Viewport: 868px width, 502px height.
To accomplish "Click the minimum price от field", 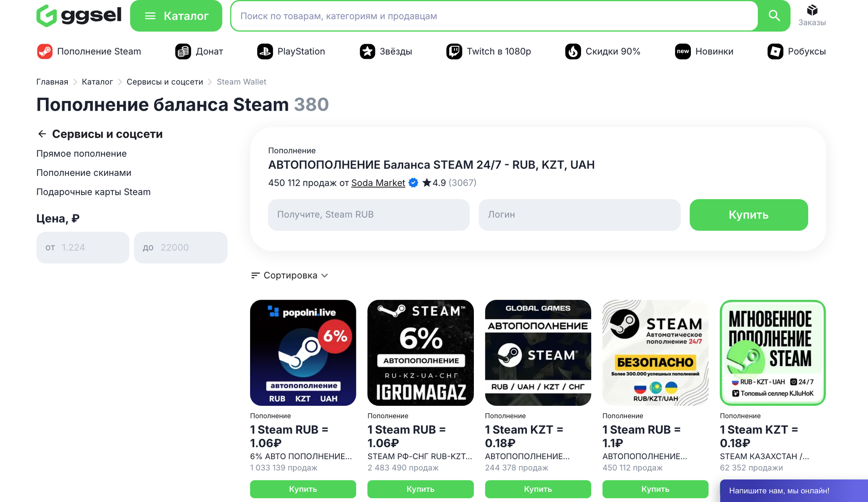I will click(x=83, y=247).
